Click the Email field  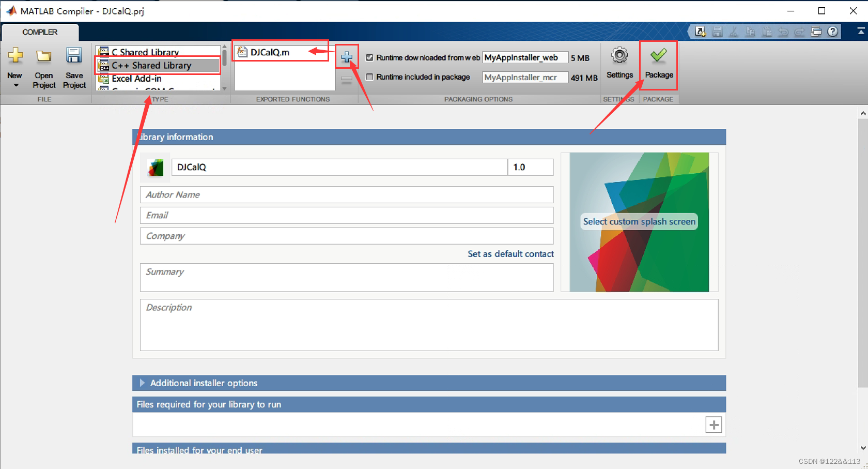coord(347,216)
